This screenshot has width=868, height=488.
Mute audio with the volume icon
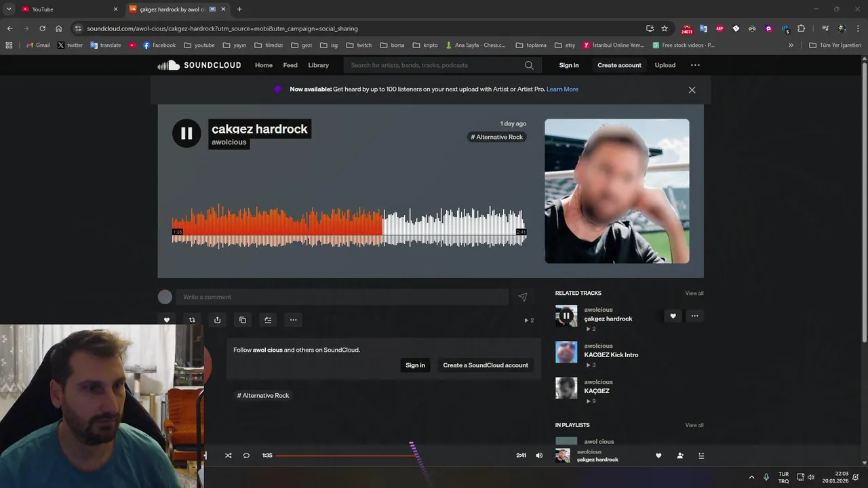tap(539, 455)
